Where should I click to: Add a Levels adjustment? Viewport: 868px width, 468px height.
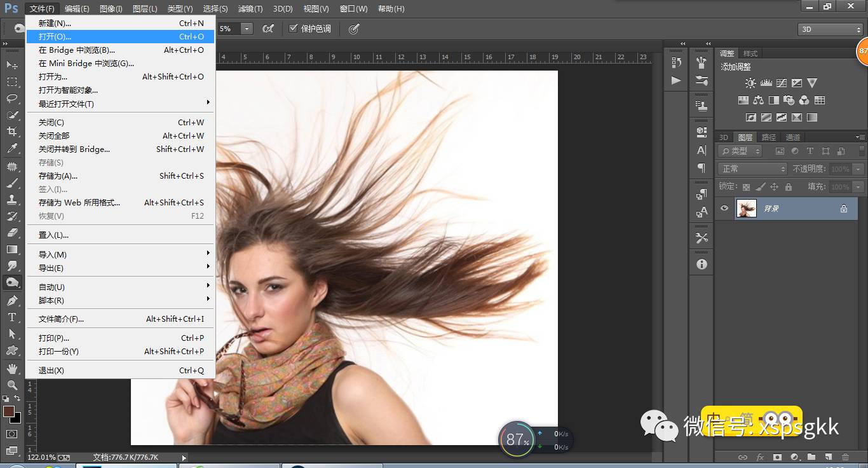click(766, 83)
